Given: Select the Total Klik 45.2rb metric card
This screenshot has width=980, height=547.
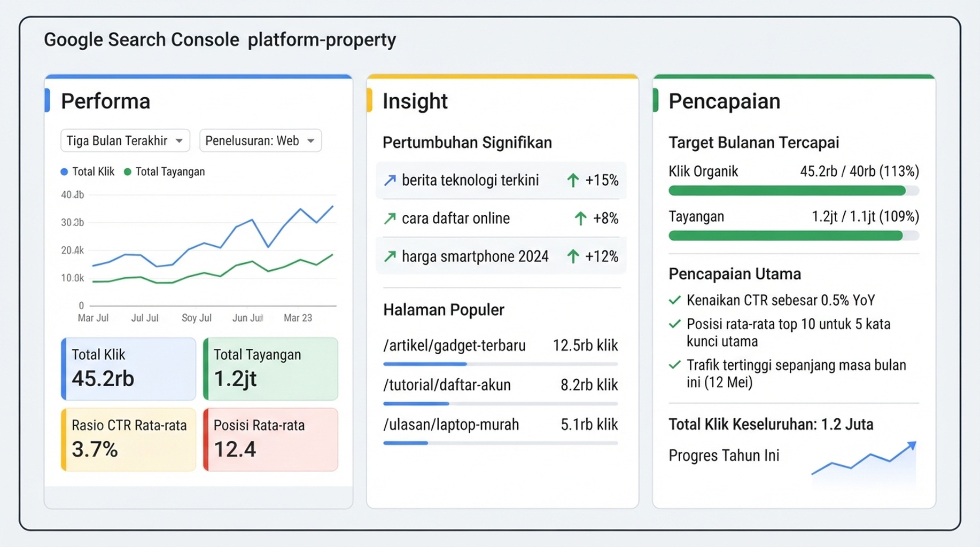Looking at the screenshot, I should click(128, 369).
